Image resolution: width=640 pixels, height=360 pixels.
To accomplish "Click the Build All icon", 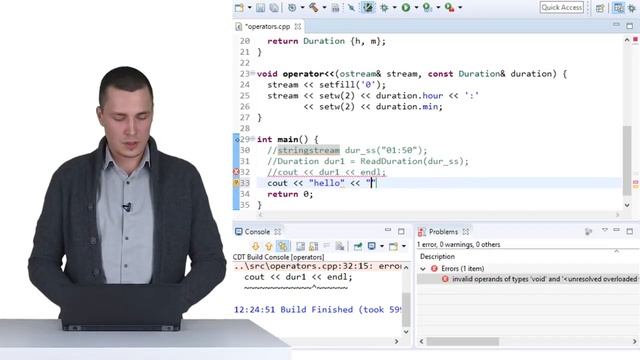I will 335,7.
